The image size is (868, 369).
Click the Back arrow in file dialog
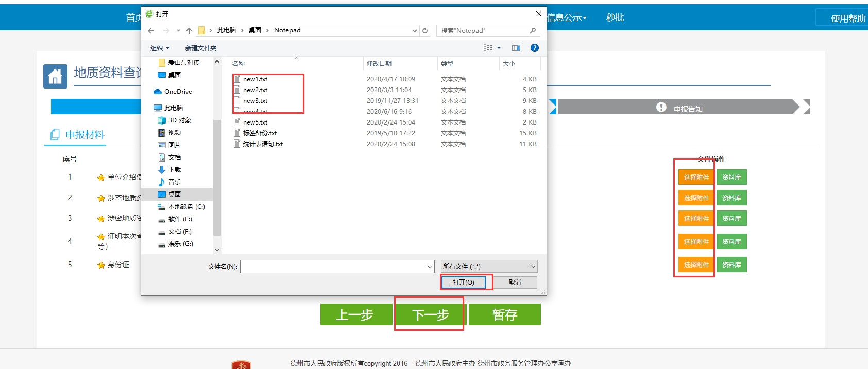point(151,31)
